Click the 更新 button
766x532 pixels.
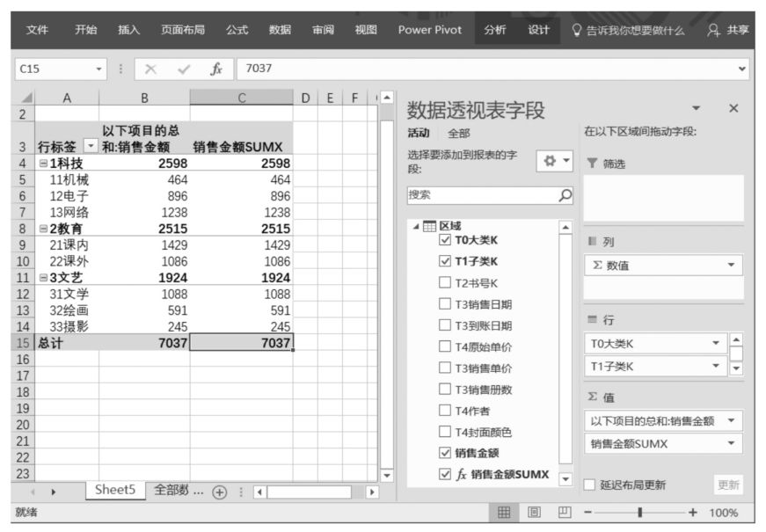pos(728,485)
